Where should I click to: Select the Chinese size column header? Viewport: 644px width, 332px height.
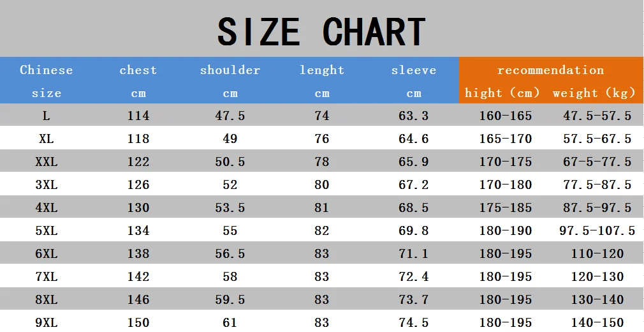(x=47, y=81)
